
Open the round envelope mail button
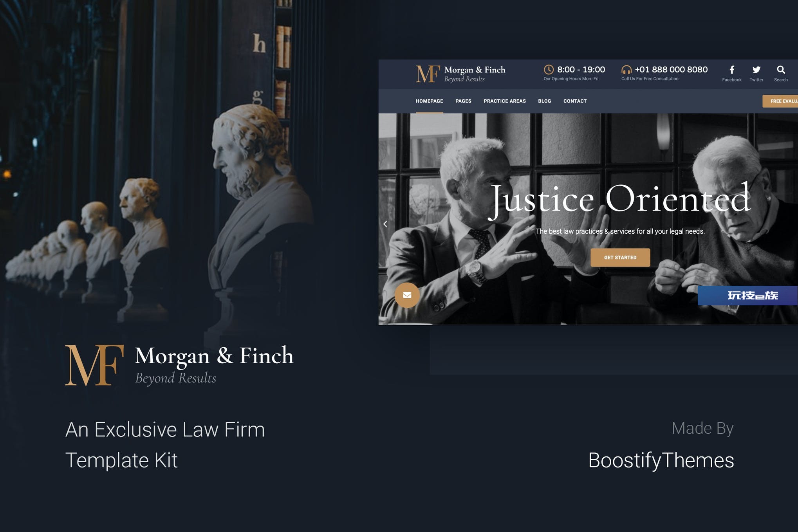pyautogui.click(x=407, y=295)
